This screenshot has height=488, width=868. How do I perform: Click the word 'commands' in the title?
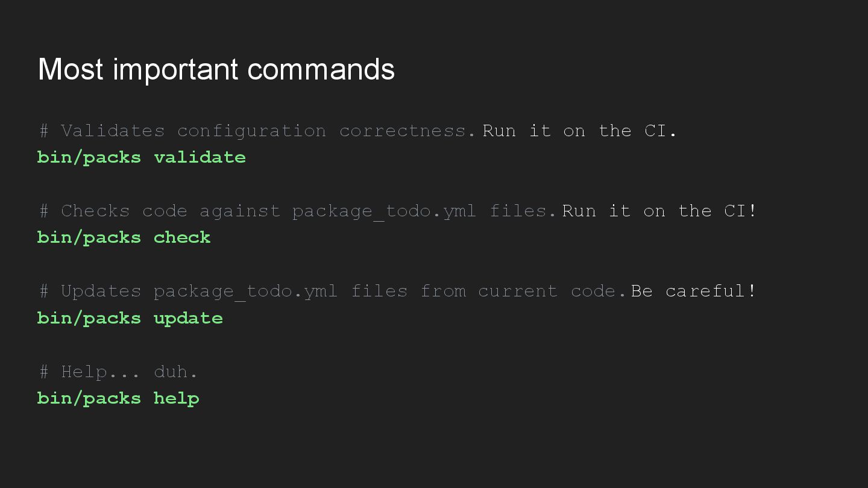(321, 69)
